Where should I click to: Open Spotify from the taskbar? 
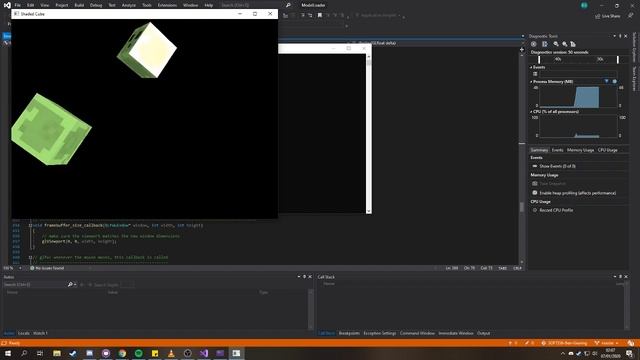pos(138,353)
